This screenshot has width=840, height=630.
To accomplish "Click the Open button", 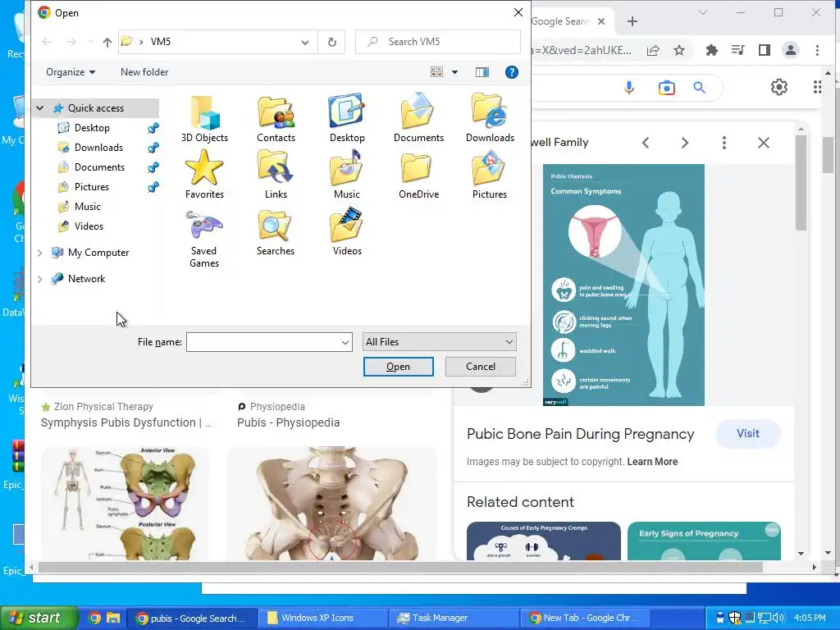I will (398, 367).
